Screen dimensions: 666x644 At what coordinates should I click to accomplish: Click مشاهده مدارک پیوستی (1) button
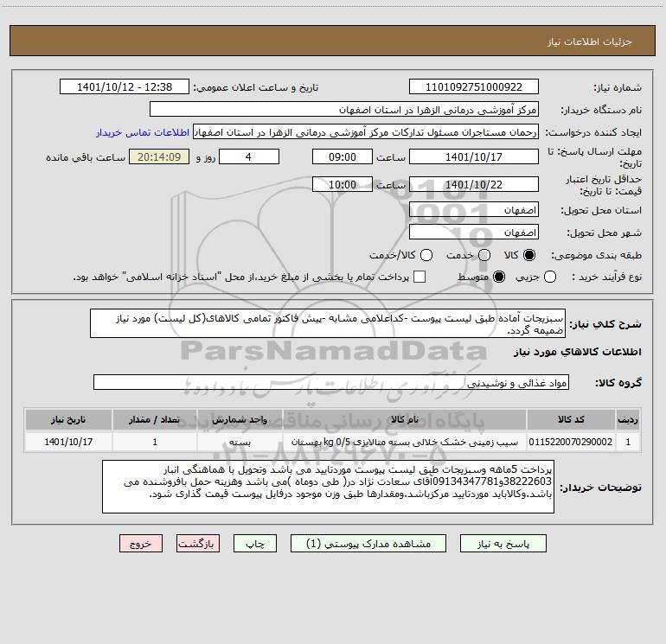[x=368, y=544]
